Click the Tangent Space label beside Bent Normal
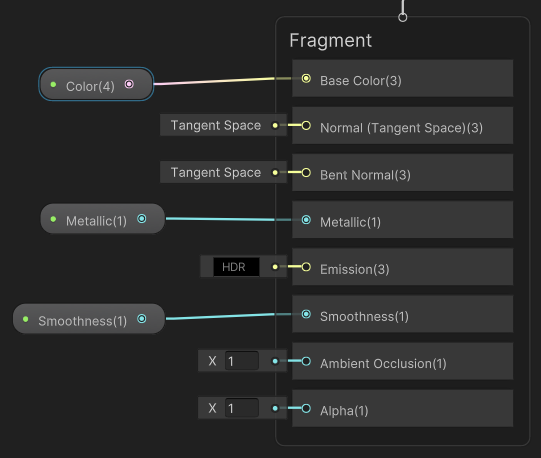Viewport: 541px width, 458px height. [216, 172]
